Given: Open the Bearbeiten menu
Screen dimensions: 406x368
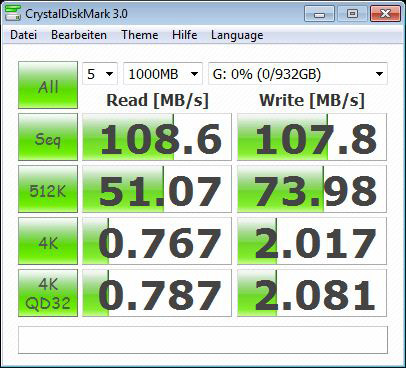Looking at the screenshot, I should (79, 35).
